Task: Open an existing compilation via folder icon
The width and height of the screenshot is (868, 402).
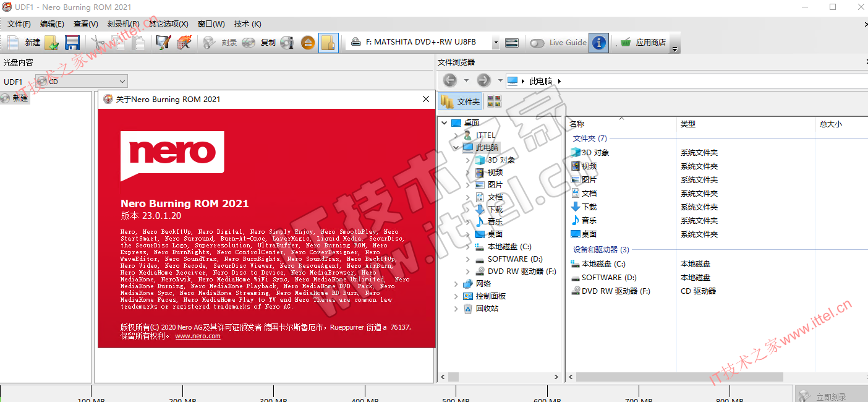Action: (x=52, y=43)
